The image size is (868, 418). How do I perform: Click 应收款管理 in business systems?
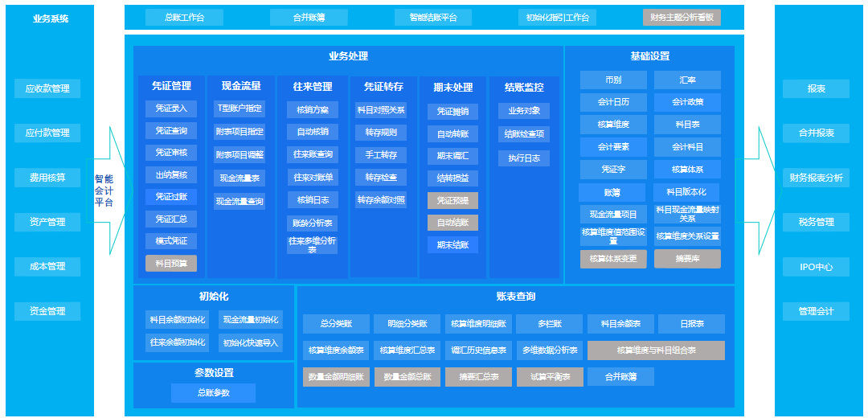tap(47, 88)
